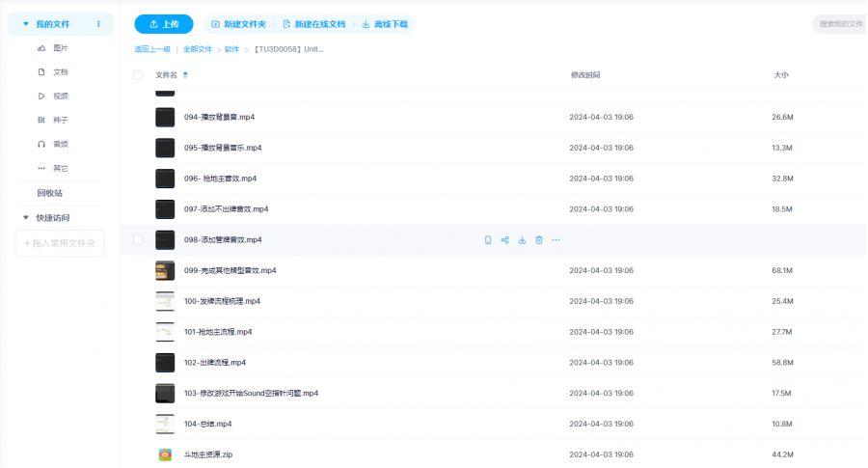Select file name starting 104- .mp4

(x=207, y=424)
